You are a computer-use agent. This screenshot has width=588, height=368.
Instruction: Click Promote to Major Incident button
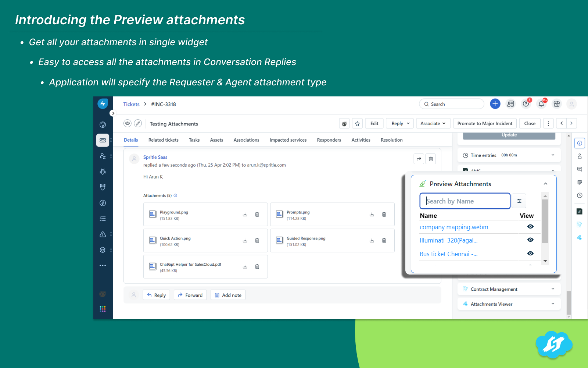pyautogui.click(x=485, y=123)
